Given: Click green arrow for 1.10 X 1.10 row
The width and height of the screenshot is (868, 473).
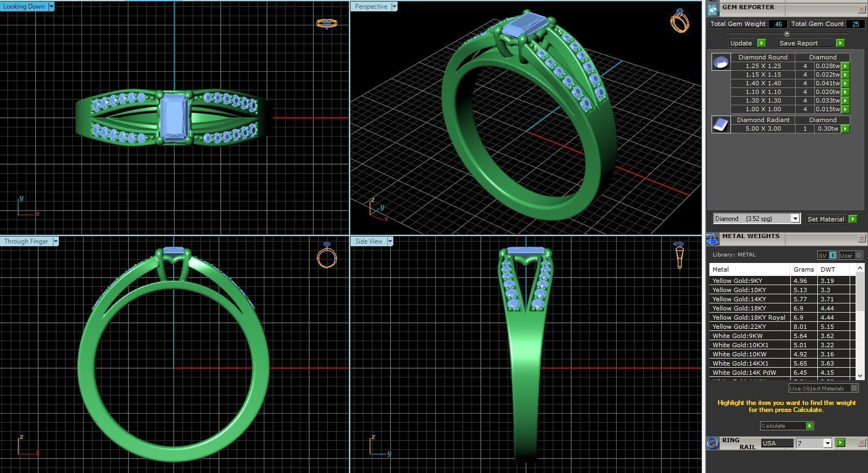Looking at the screenshot, I should point(845,92).
